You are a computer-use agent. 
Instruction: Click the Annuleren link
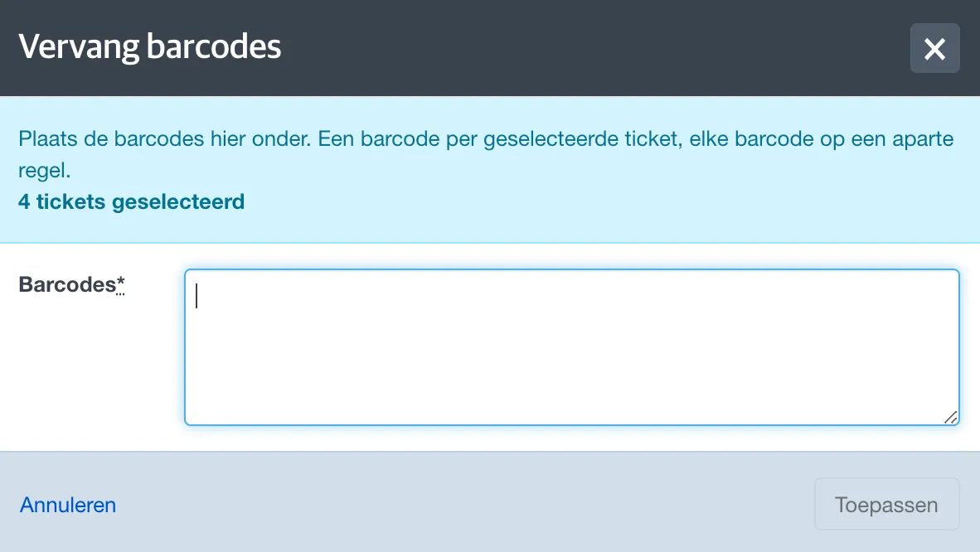67,505
